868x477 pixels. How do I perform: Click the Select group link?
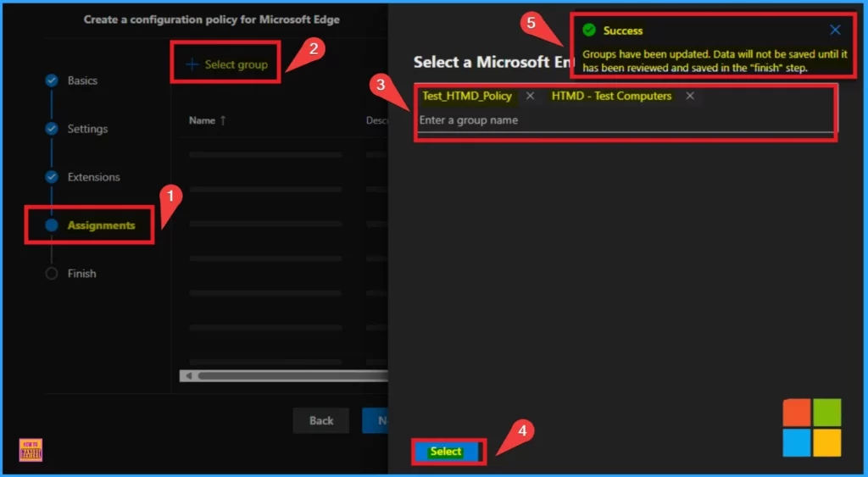(x=236, y=64)
